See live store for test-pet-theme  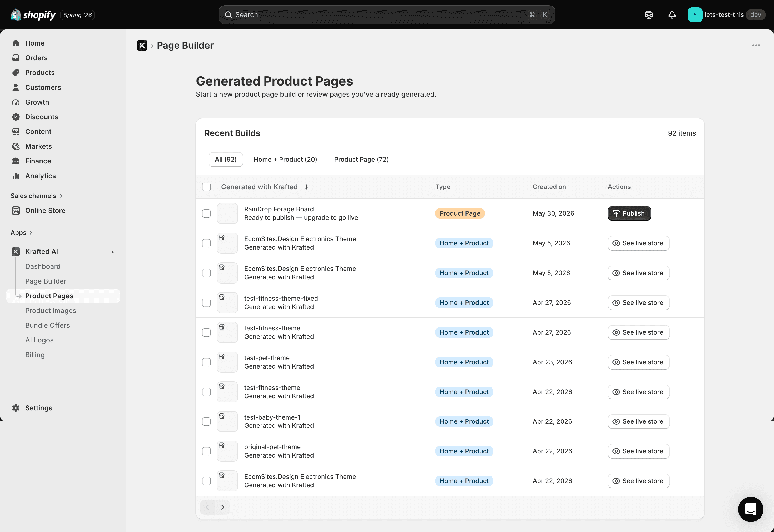pos(638,362)
